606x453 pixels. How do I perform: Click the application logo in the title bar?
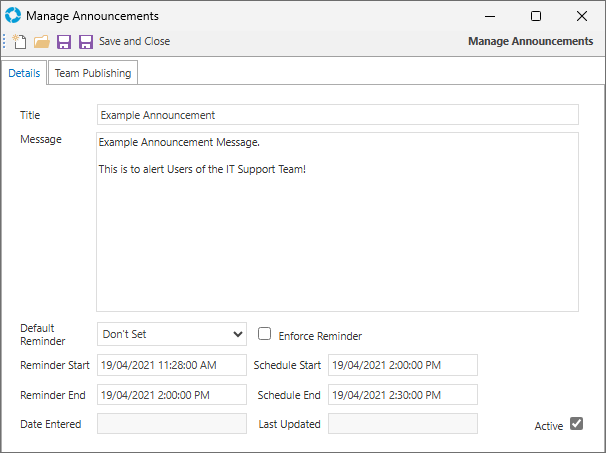click(13, 16)
